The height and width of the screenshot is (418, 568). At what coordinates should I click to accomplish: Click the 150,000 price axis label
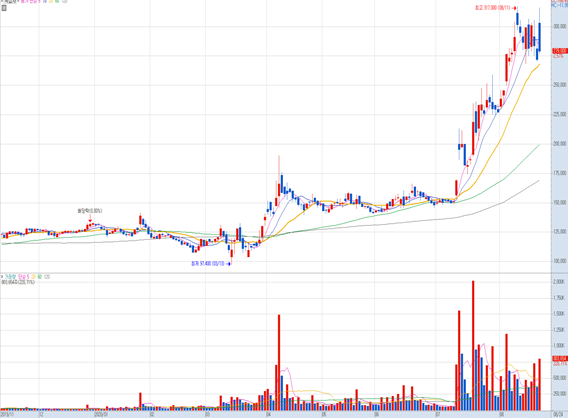point(560,202)
